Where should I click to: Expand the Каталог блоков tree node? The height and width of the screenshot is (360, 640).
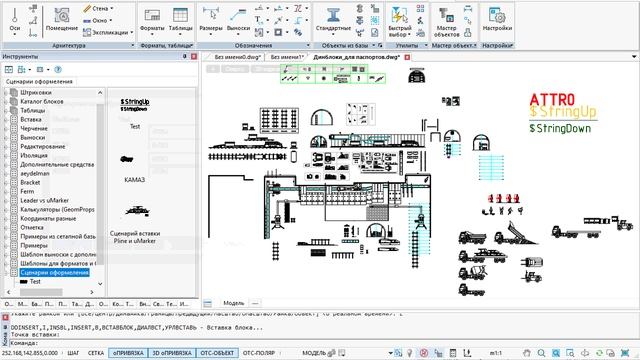click(5, 102)
